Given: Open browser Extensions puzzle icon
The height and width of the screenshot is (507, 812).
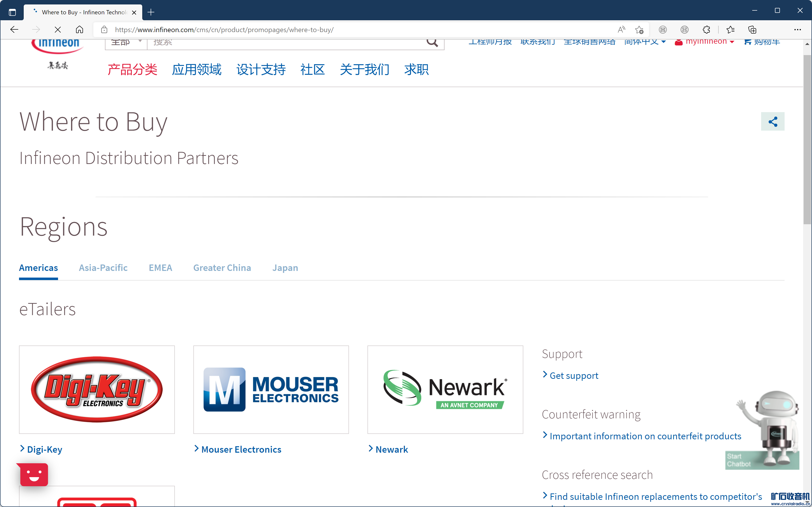Looking at the screenshot, I should click(706, 30).
